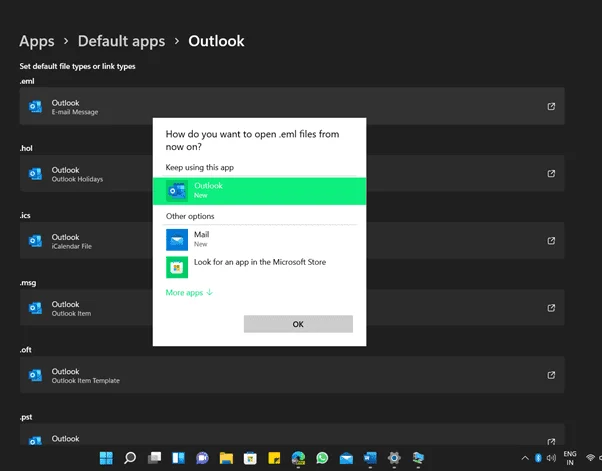Open Widgets from the taskbar

pos(178,458)
